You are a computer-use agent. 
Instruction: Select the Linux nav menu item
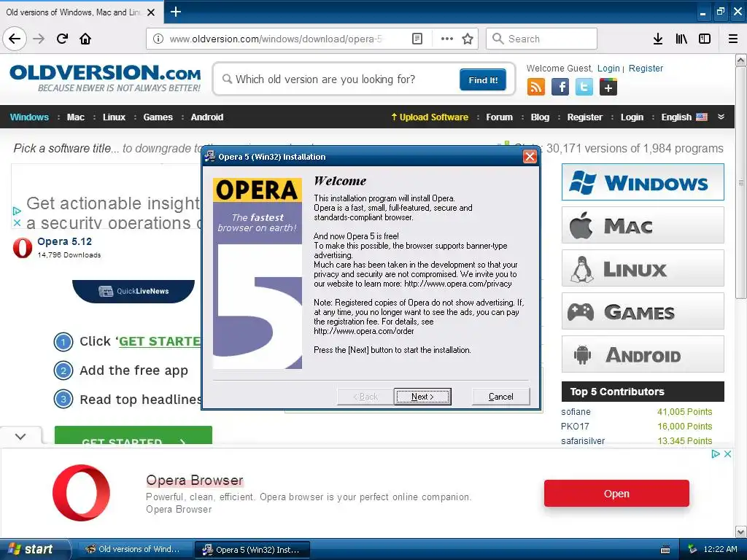tap(115, 117)
